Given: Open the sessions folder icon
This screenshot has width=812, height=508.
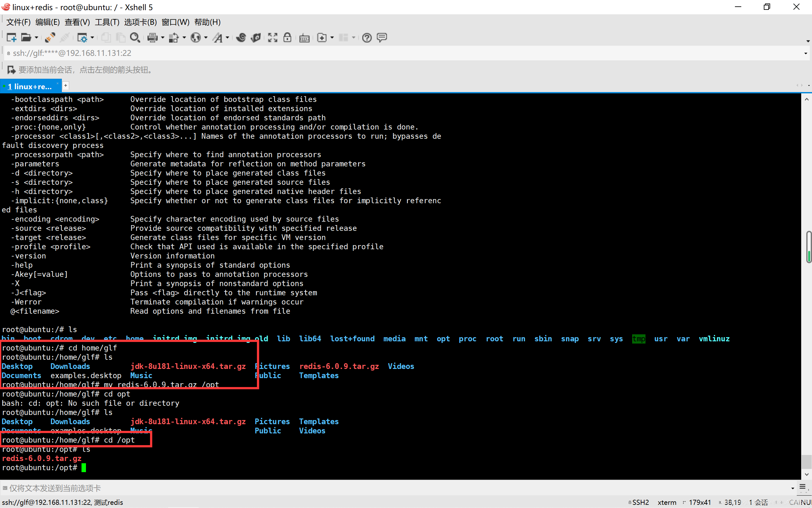Looking at the screenshot, I should (26, 38).
